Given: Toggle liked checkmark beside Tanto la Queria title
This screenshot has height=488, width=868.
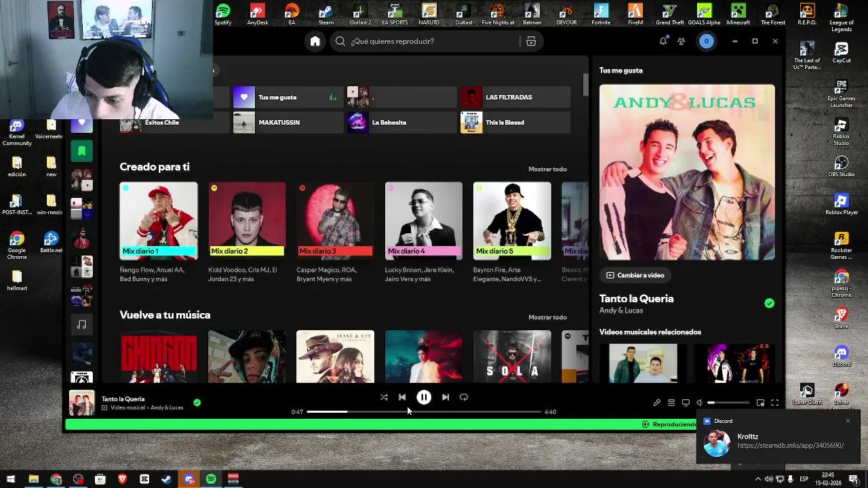Looking at the screenshot, I should coord(769,303).
